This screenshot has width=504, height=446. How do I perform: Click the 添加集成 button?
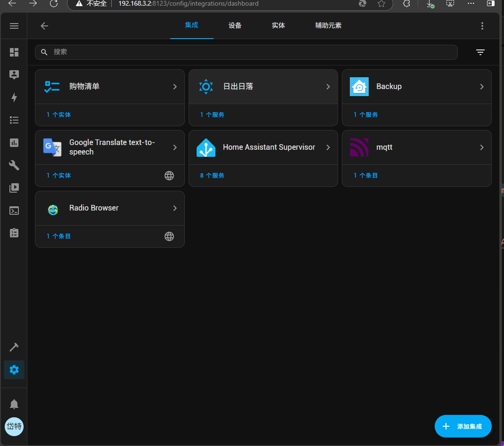(x=463, y=426)
